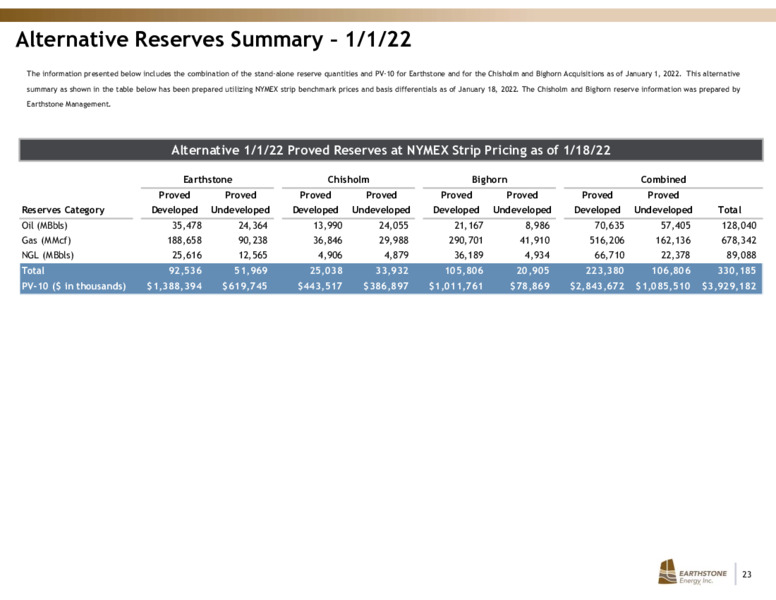Click Total row value 92,536

[186, 271]
